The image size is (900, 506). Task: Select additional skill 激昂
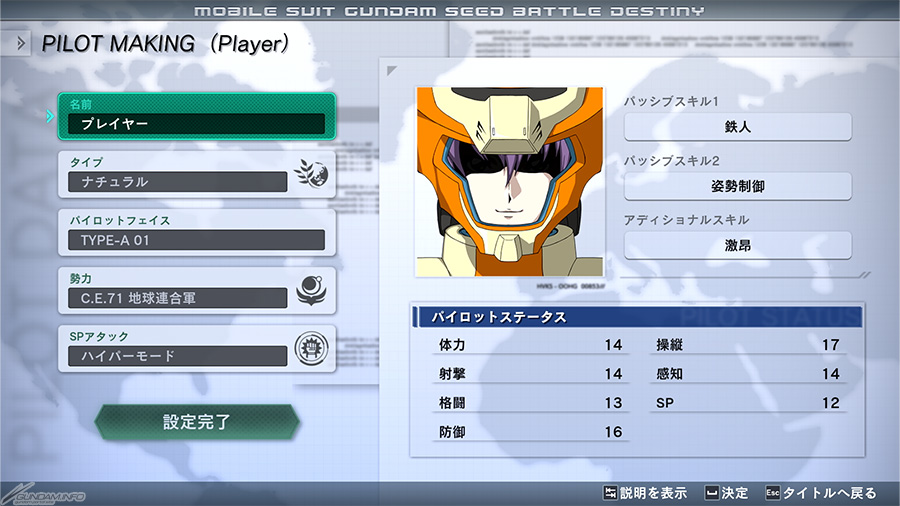(738, 246)
